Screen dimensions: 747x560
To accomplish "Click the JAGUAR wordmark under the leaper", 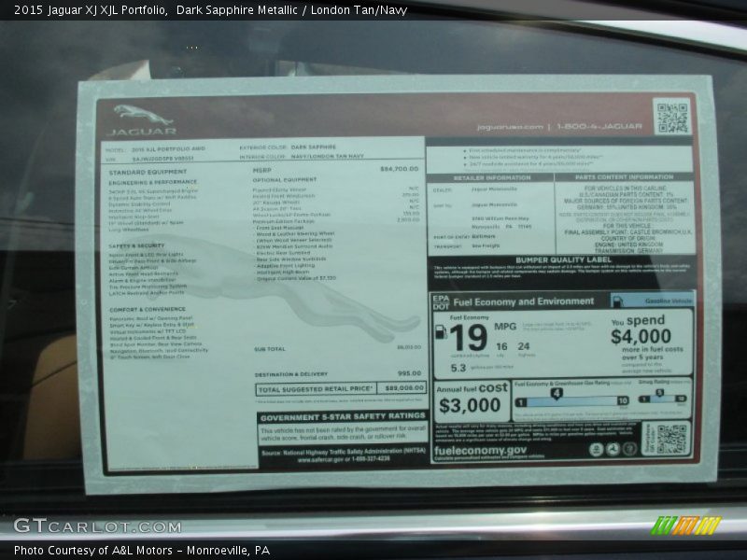I will coord(142,132).
